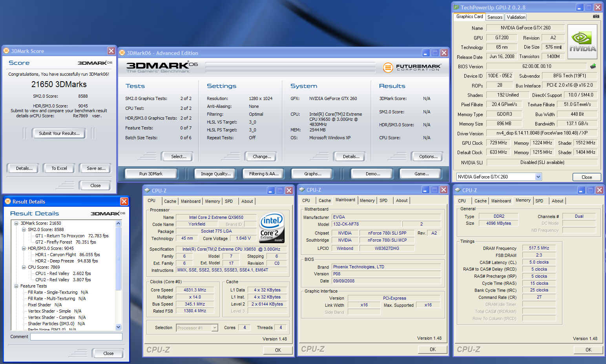The width and height of the screenshot is (606, 364).
Task: Select HDR1 - Canyon Flight row
Action: (68, 255)
